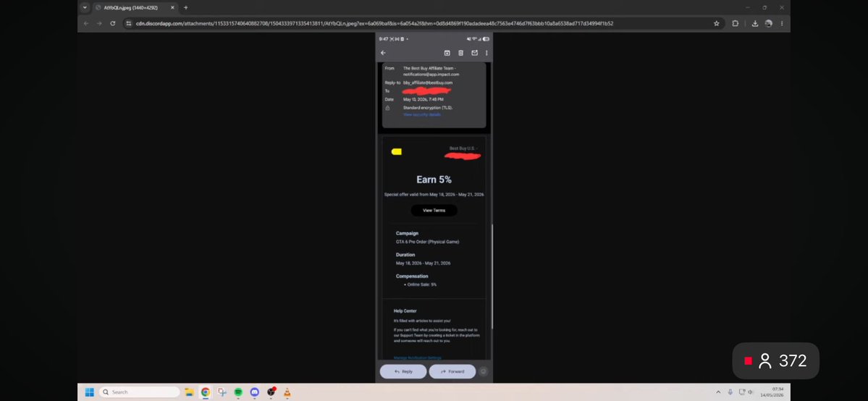This screenshot has height=401, width=868.
Task: Reload the current page
Action: [x=112, y=23]
